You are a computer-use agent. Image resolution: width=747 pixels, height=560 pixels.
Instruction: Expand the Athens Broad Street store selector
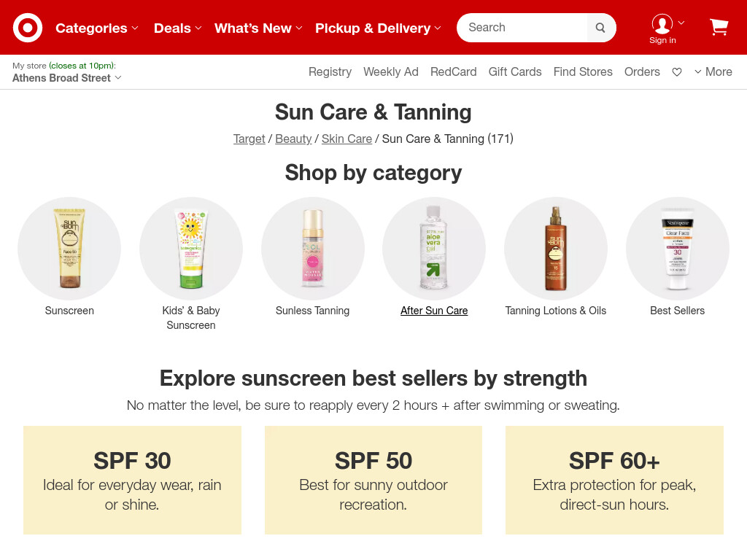pos(66,78)
